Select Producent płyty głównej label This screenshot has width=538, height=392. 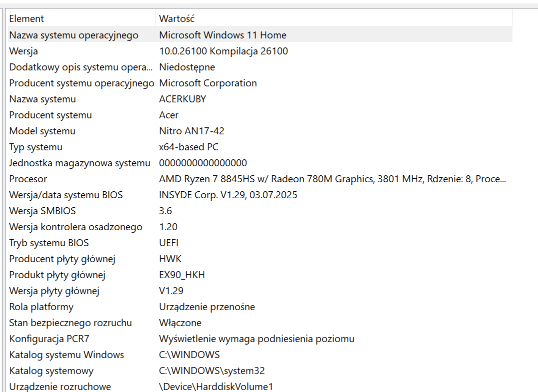coord(62,259)
